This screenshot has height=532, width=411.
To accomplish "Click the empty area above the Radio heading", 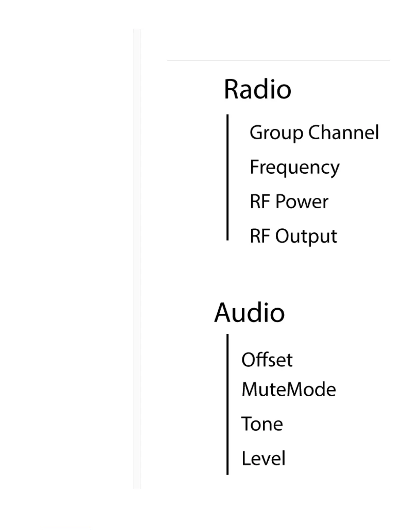I will coord(278,69).
